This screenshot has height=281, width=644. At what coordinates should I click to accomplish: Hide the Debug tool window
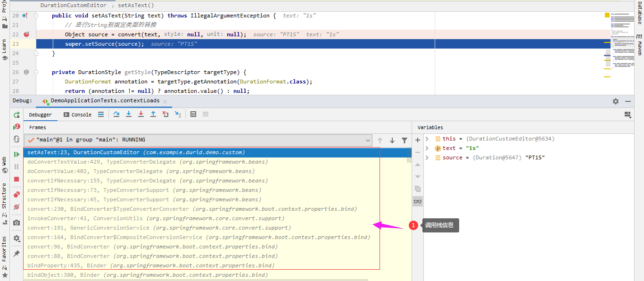point(628,101)
